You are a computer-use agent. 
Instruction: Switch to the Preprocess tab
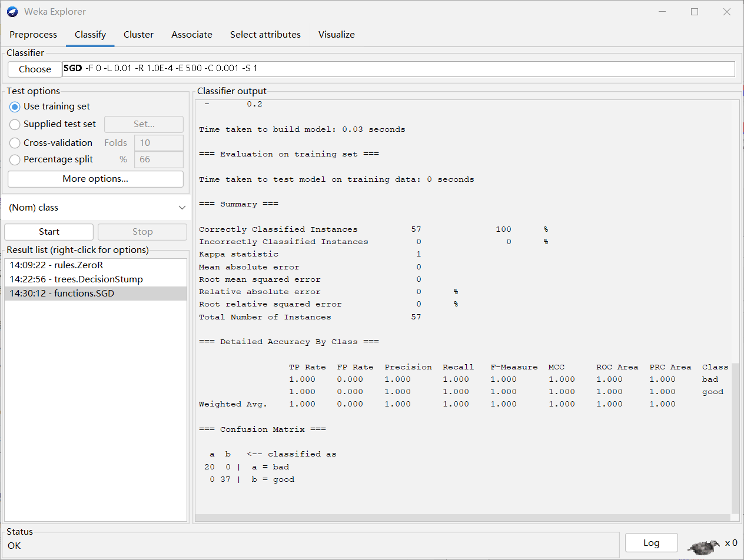click(x=34, y=35)
